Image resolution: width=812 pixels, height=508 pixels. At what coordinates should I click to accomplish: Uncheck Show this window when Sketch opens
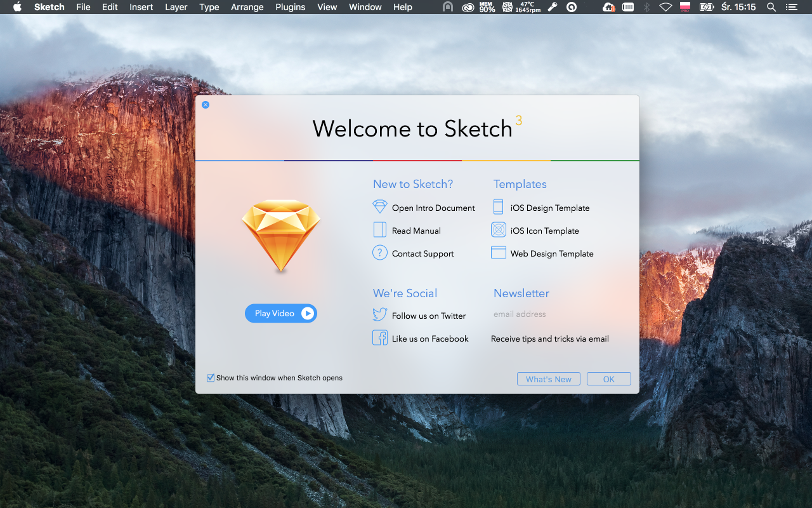pos(211,378)
